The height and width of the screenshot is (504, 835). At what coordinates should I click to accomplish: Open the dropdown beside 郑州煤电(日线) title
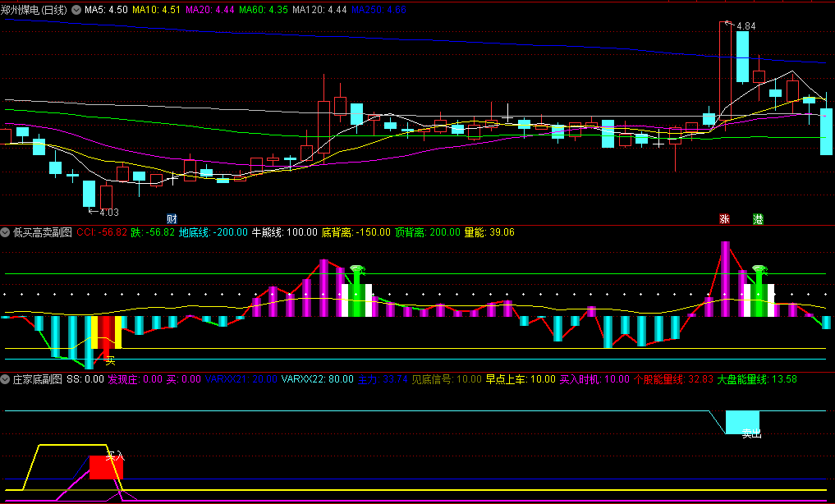coord(76,10)
